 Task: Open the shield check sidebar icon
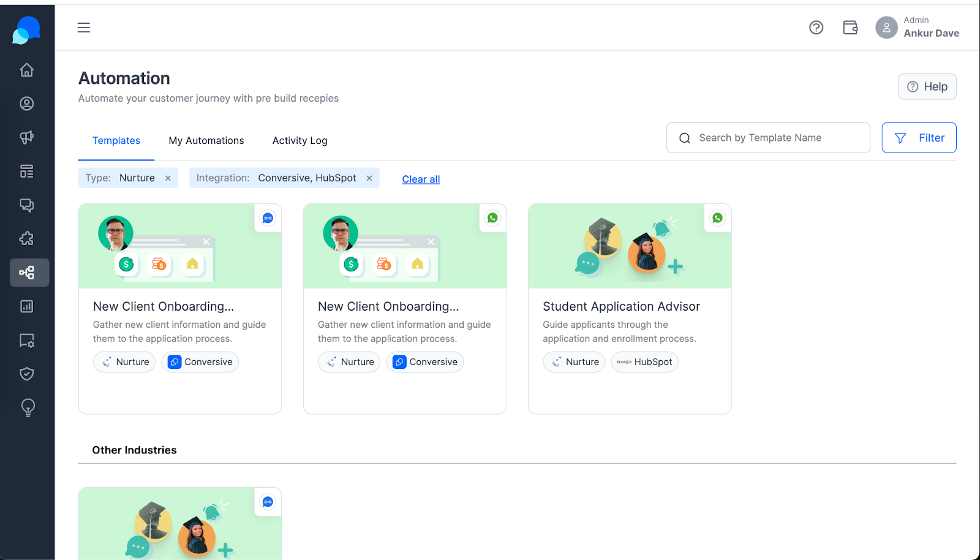[x=26, y=374]
